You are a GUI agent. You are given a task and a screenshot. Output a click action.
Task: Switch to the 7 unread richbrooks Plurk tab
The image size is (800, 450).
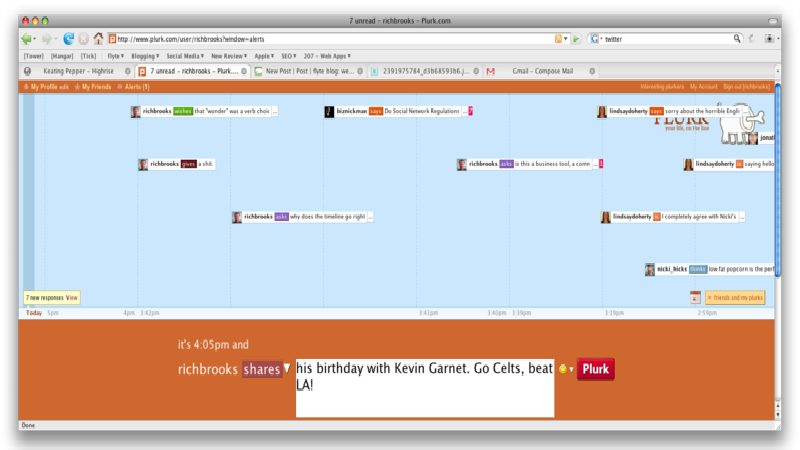coord(193,71)
